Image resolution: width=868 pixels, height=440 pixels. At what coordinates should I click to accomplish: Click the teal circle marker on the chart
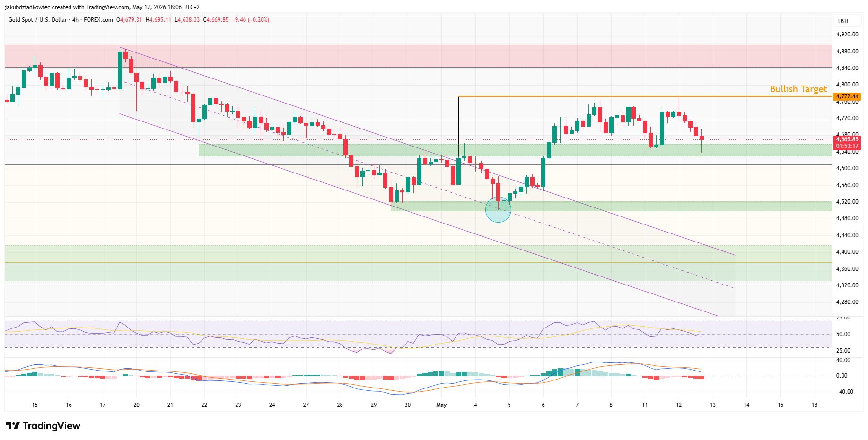pos(499,210)
